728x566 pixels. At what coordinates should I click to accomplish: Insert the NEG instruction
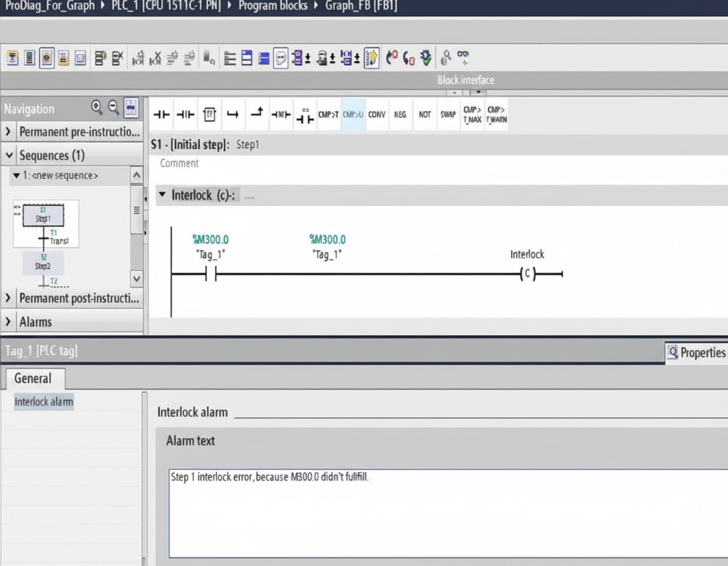click(x=400, y=114)
